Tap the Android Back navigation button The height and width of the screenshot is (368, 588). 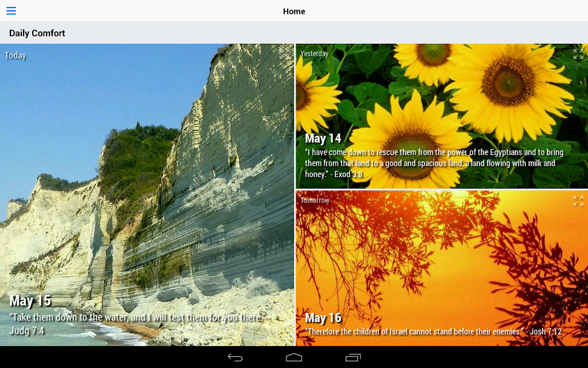tap(235, 358)
